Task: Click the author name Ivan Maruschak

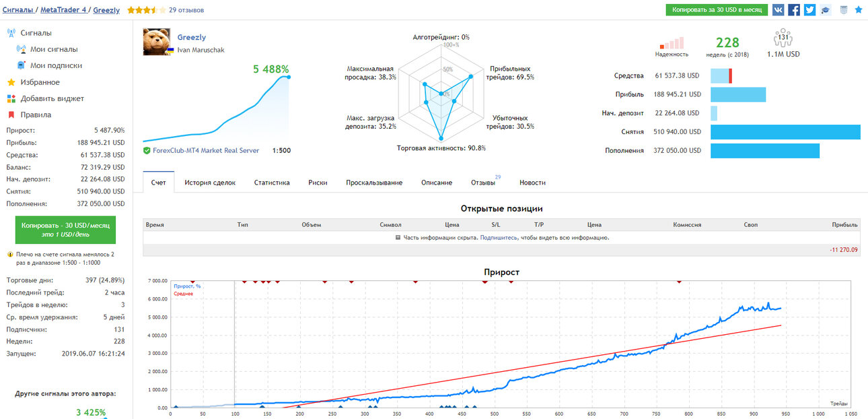Action: click(x=201, y=50)
